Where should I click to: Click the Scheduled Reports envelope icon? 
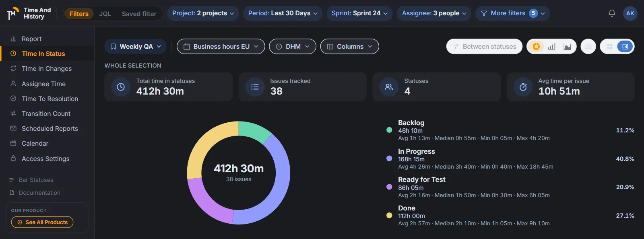(13, 128)
